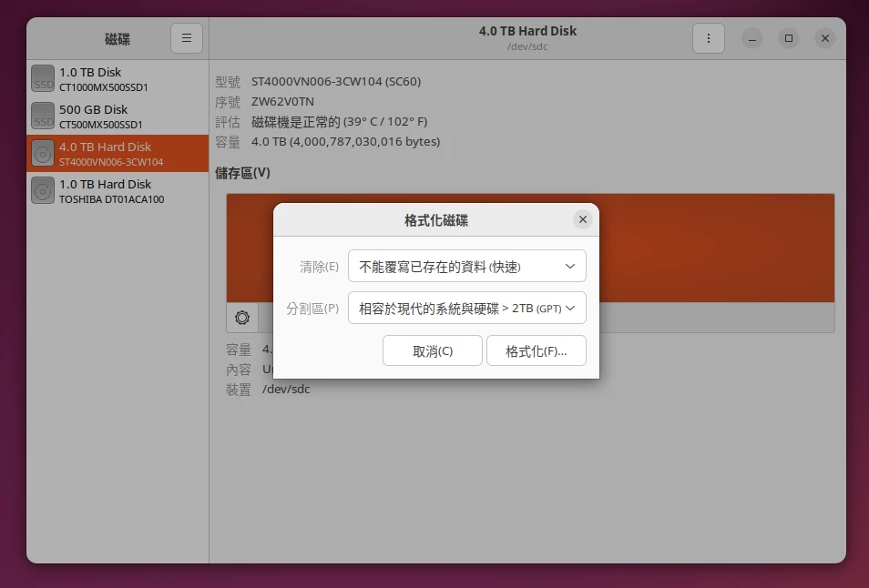Image resolution: width=869 pixels, height=588 pixels.
Task: Open the drive options three-dot menu
Action: 708,38
